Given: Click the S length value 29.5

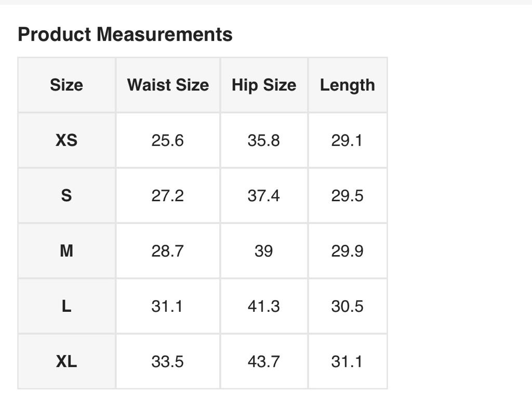Looking at the screenshot, I should 347,195.
